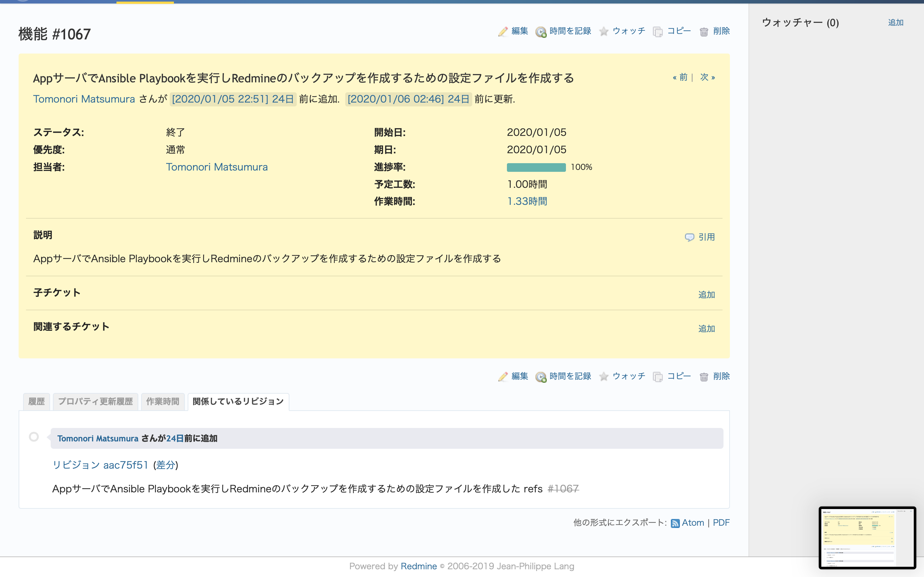Select the circle marker beside the revision entry
924x577 pixels.
coord(34,437)
